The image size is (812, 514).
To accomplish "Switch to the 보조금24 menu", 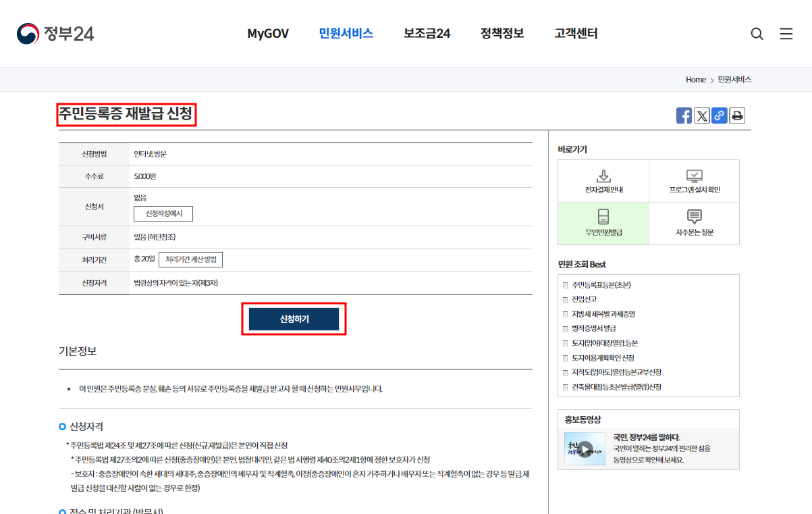I will 427,33.
